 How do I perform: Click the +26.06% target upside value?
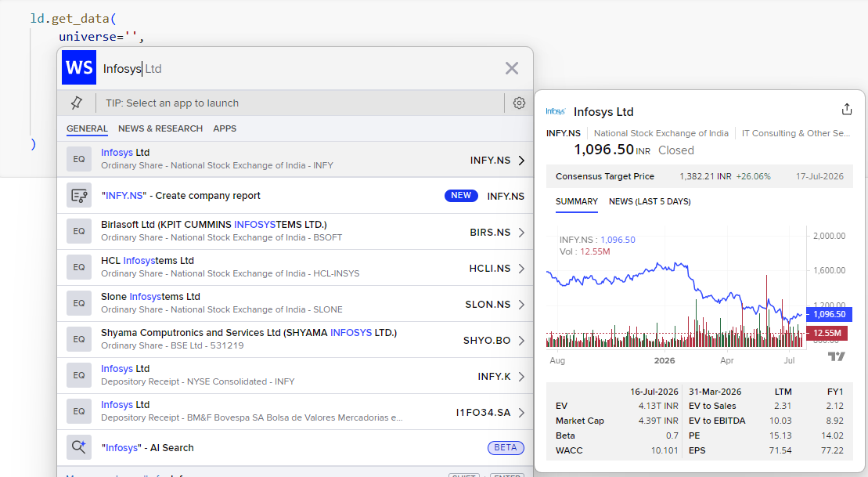tap(753, 176)
